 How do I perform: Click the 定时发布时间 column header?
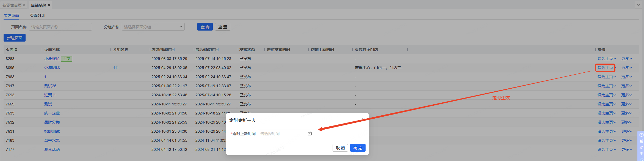[x=278, y=50]
